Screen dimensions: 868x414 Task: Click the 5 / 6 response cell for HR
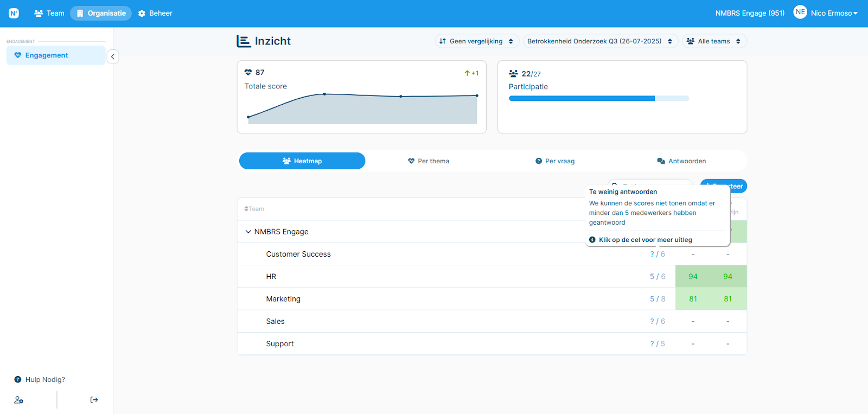658,277
